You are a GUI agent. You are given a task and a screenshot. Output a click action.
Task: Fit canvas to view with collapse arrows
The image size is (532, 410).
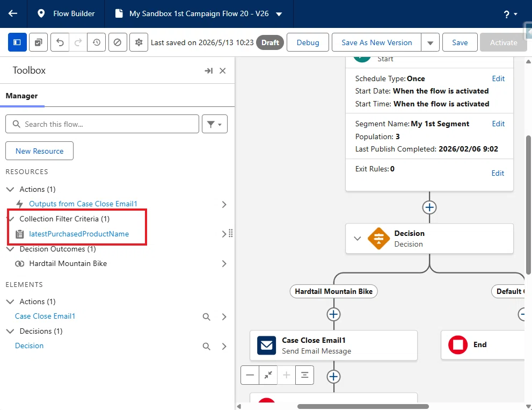(268, 375)
